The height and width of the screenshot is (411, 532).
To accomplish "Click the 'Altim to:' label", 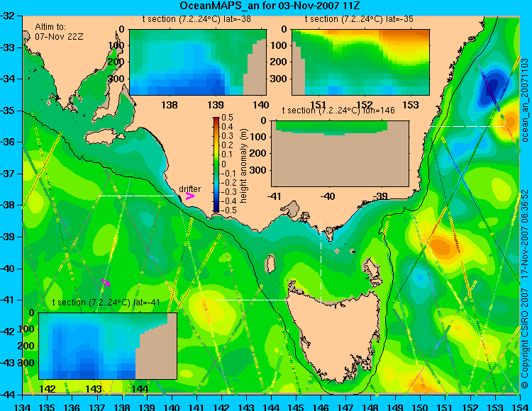I will coord(50,27).
